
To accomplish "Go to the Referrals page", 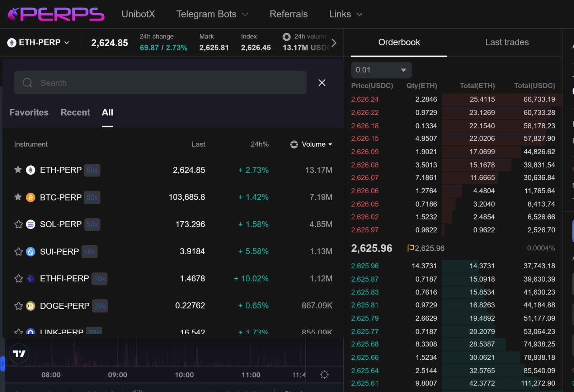I will [x=288, y=14].
